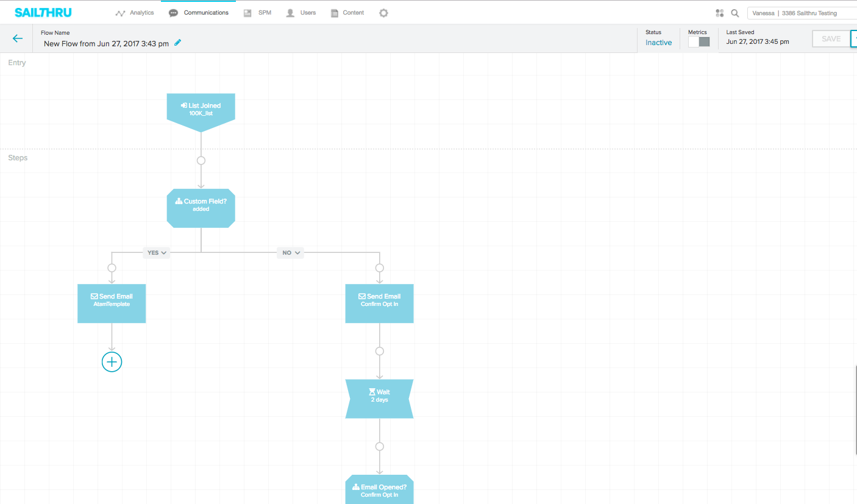Click the connector circle below List Joined
The height and width of the screenshot is (504, 857).
201,161
